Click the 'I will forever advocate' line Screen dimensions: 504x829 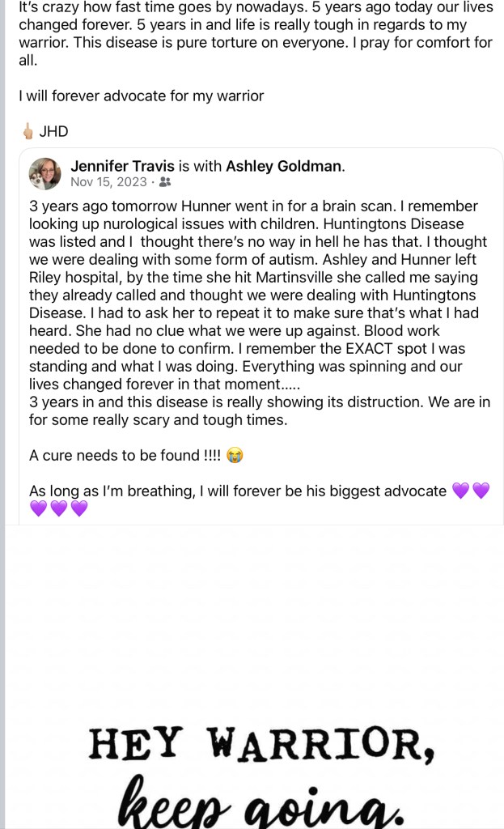pos(142,96)
